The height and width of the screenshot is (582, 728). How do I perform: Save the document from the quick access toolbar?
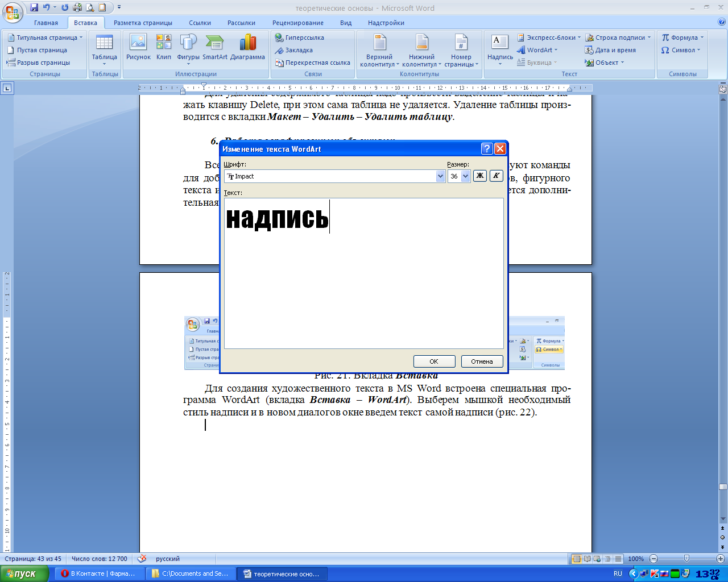coord(34,7)
